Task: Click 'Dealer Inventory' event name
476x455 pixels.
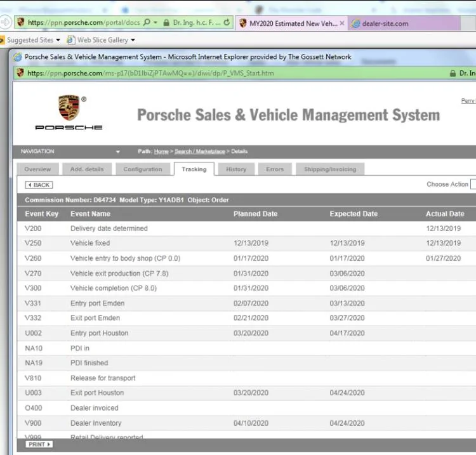Action: [x=96, y=423]
